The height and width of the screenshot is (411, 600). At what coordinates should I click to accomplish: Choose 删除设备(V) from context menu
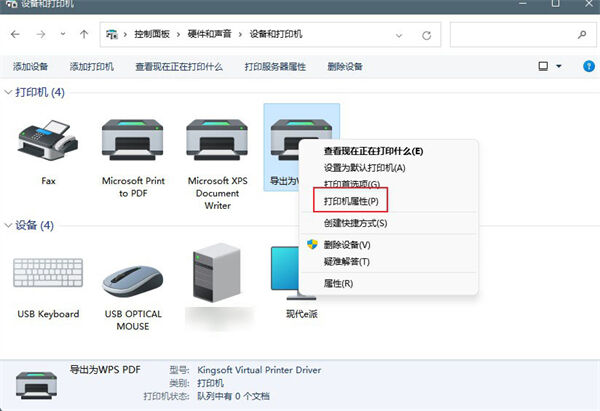pos(388,245)
